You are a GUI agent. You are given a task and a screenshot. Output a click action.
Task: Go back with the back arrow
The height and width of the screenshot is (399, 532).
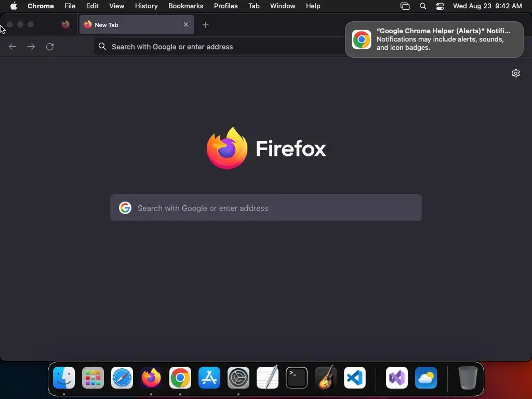[12, 46]
